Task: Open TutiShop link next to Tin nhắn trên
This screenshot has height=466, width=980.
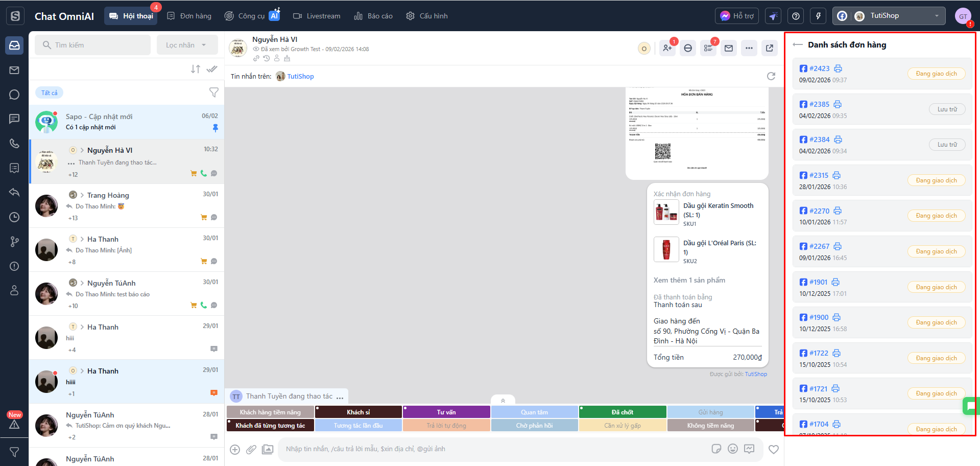Action: (300, 76)
